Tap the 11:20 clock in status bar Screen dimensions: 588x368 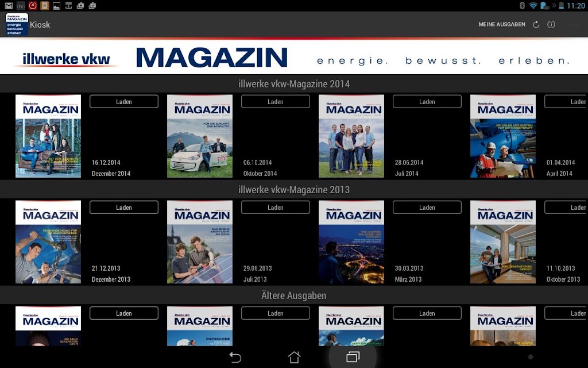click(x=576, y=6)
